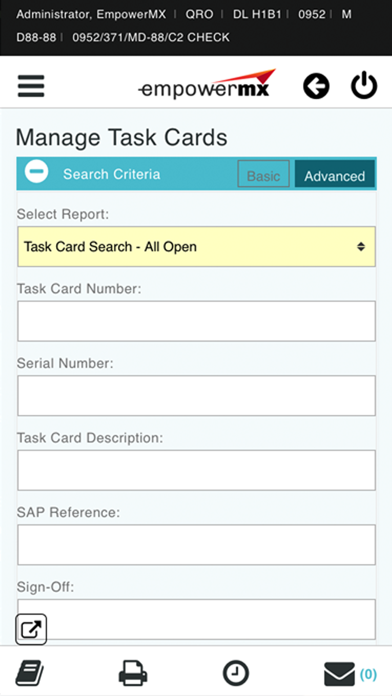Screen dimensions: 392x696
Task: Switch to Basic search mode
Action: pos(264,175)
